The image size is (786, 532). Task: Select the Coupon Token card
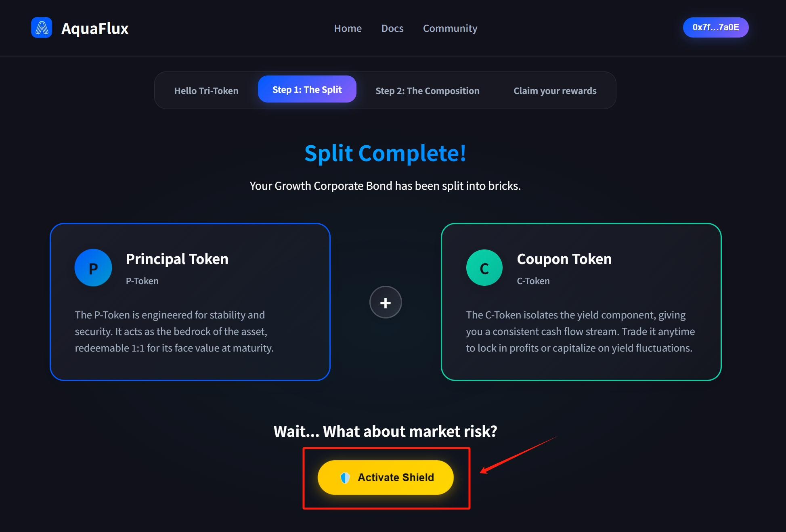click(581, 302)
